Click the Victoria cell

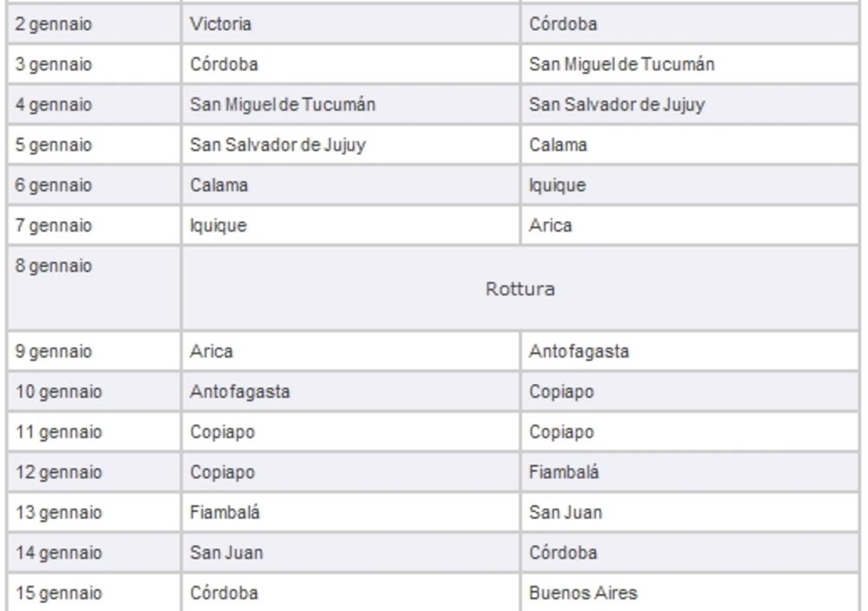pyautogui.click(x=220, y=24)
